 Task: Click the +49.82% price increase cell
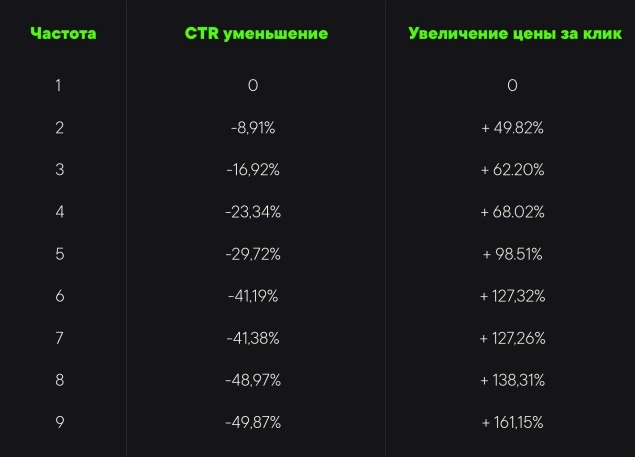[x=512, y=128]
